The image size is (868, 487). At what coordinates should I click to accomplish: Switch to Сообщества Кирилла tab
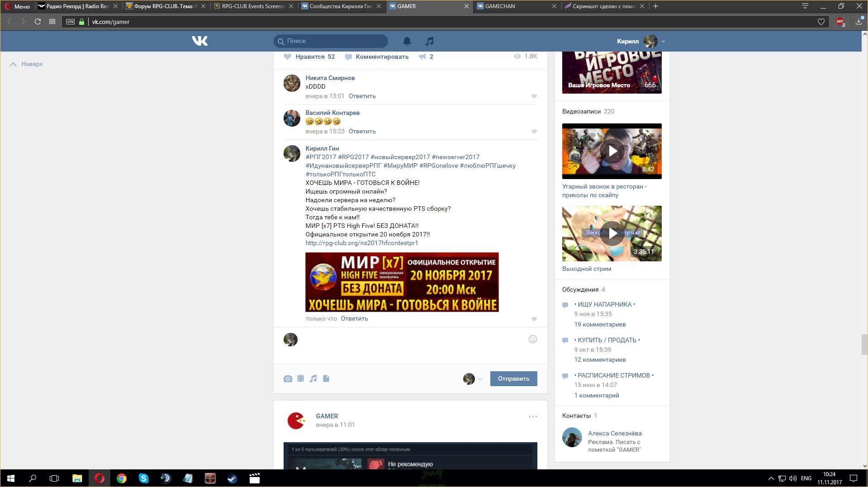[341, 6]
